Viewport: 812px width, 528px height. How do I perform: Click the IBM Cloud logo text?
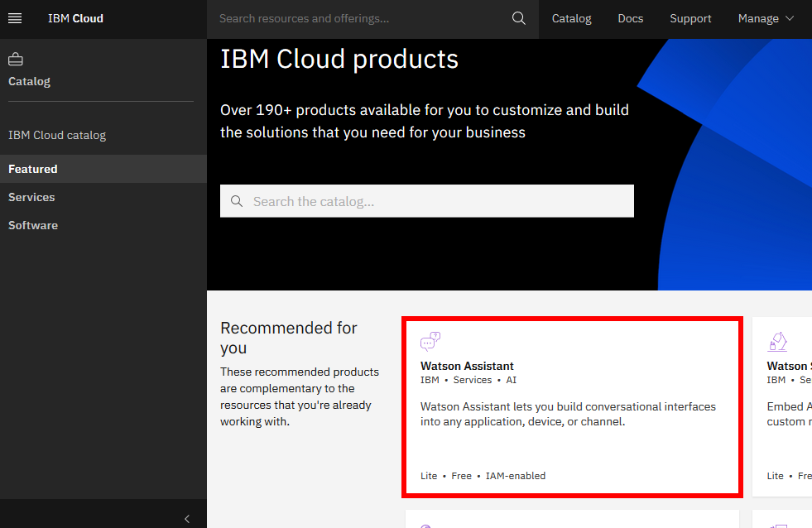(75, 19)
